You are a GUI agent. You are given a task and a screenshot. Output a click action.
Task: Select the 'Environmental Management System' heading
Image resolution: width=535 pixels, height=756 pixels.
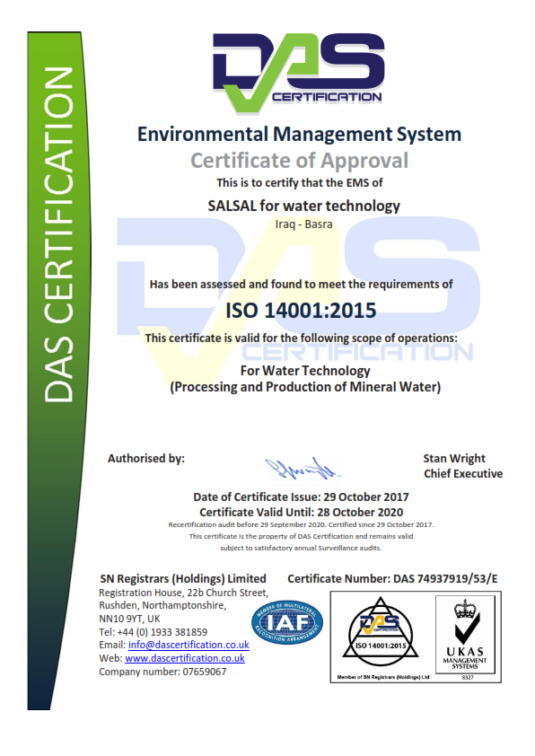[x=299, y=134]
